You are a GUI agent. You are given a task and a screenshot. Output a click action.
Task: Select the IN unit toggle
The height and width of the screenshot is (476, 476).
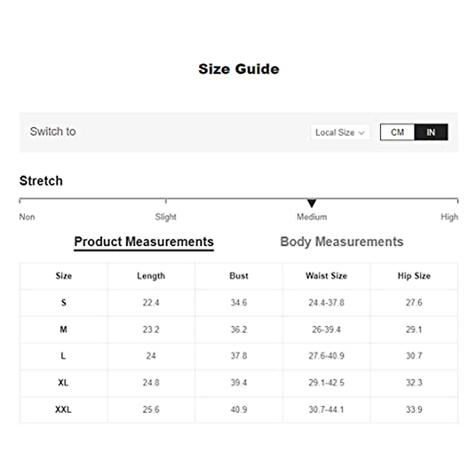[431, 132]
